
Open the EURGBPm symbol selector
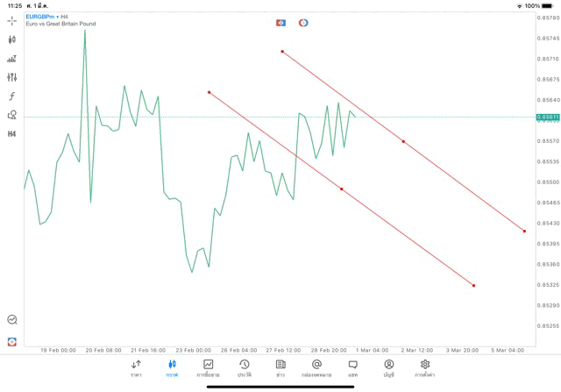coord(41,16)
